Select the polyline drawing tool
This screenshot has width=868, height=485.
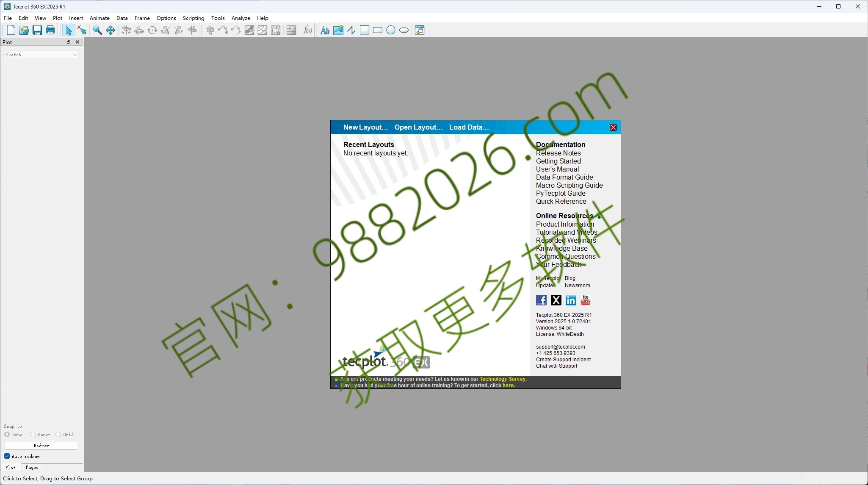tap(351, 30)
